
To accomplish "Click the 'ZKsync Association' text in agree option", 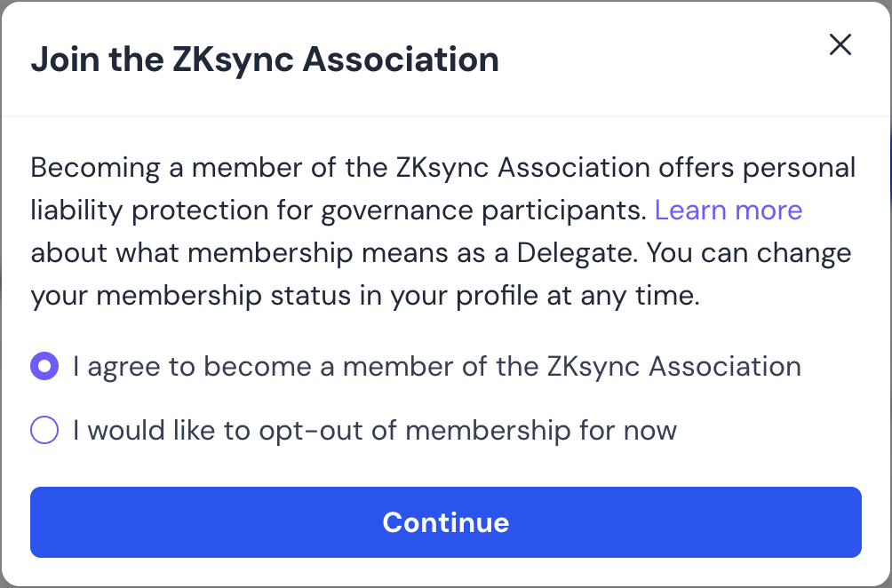I will [x=674, y=366].
